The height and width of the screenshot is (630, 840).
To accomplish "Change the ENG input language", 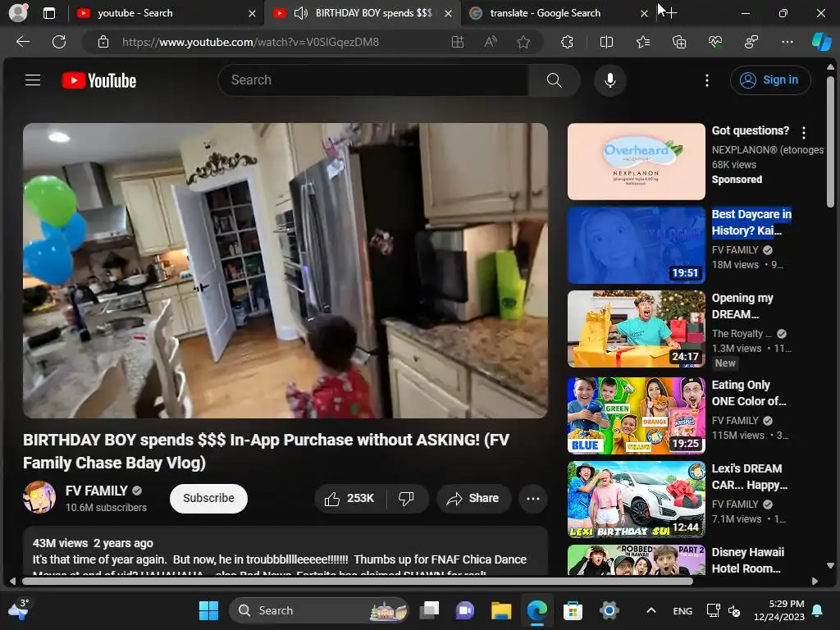I will (x=682, y=610).
